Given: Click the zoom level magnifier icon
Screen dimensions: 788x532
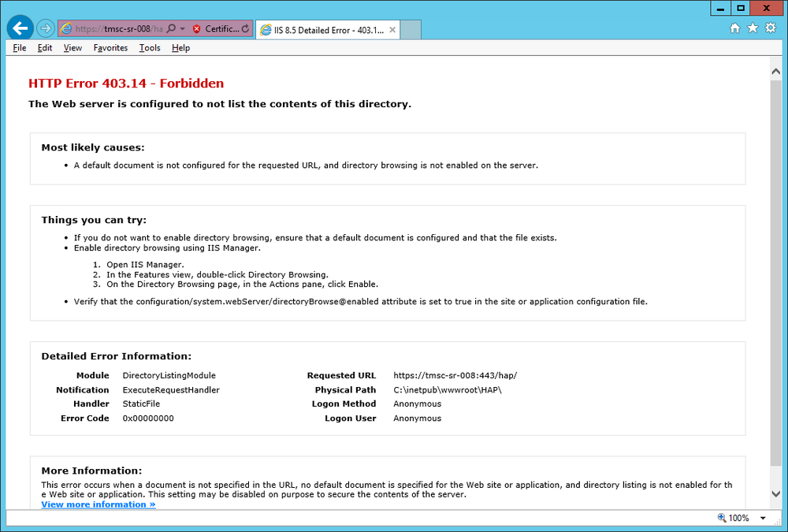Looking at the screenshot, I should click(x=722, y=517).
